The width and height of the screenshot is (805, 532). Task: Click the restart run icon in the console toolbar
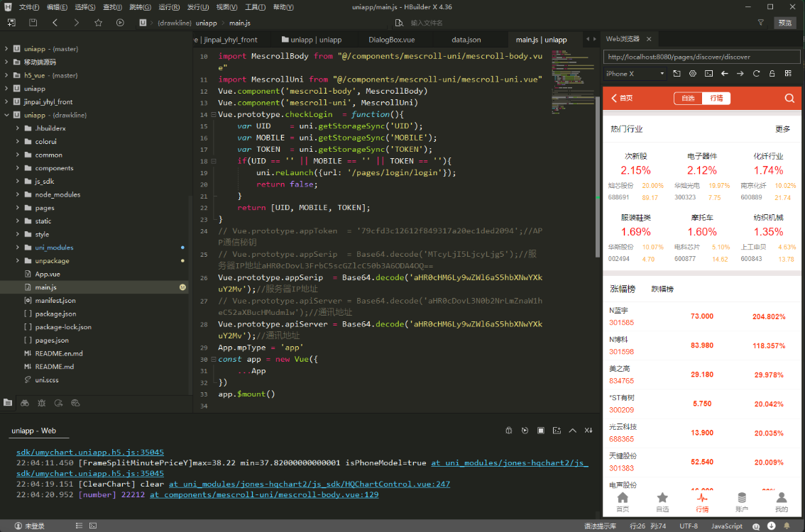(x=525, y=431)
